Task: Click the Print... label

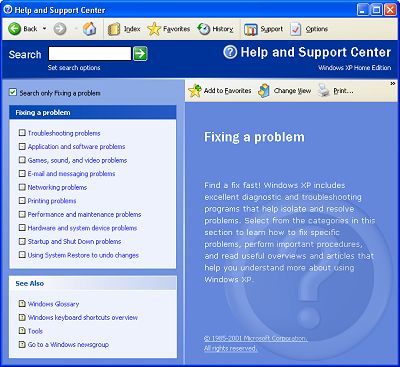Action: 343,91
